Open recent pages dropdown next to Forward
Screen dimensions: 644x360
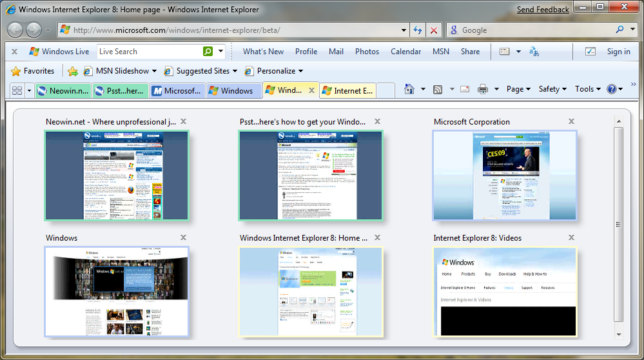[x=48, y=30]
